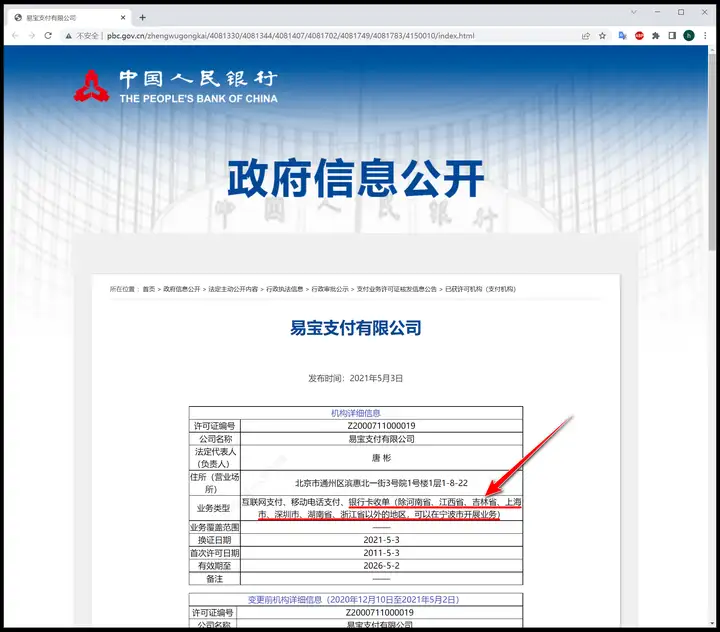Screen dimensions: 720x632
Task: Open 行政执法信息 breadcrumb link
Action: click(x=285, y=289)
